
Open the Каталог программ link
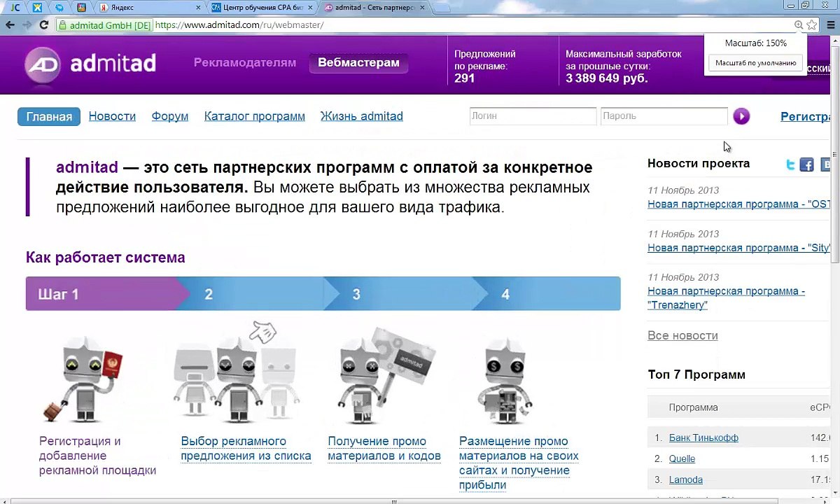tap(255, 116)
